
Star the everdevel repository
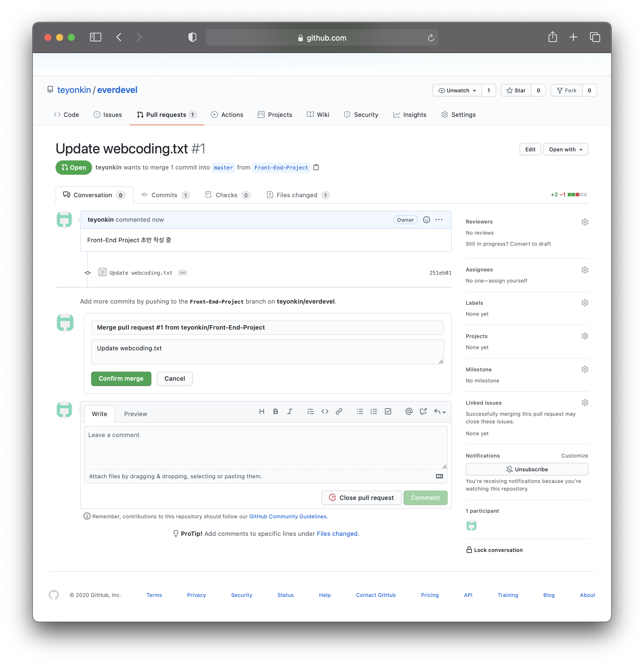516,90
